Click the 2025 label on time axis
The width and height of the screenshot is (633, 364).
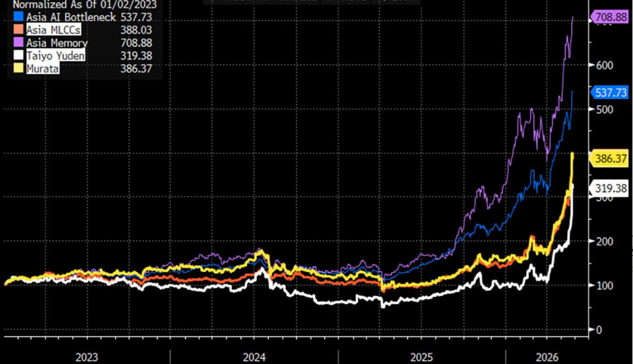tap(422, 357)
